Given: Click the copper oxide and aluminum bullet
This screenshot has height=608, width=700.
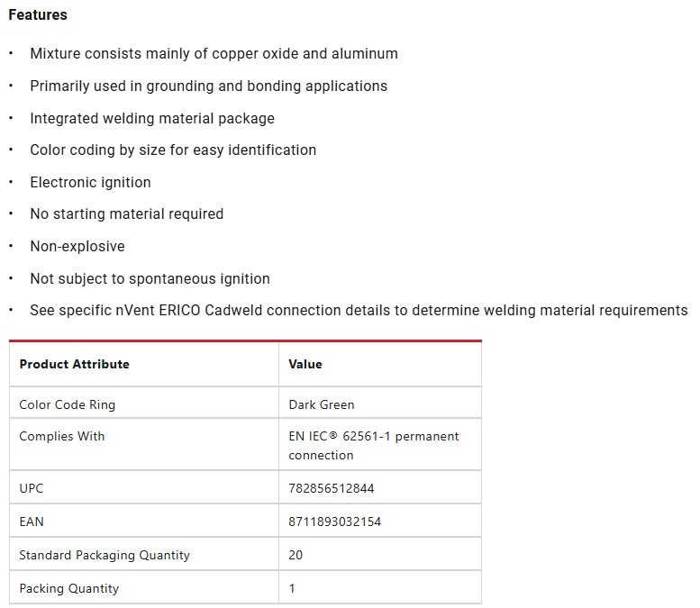Looking at the screenshot, I should [214, 53].
